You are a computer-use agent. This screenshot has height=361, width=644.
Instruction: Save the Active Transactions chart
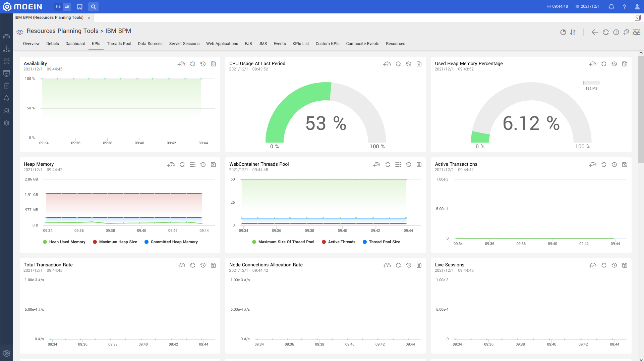point(625,165)
